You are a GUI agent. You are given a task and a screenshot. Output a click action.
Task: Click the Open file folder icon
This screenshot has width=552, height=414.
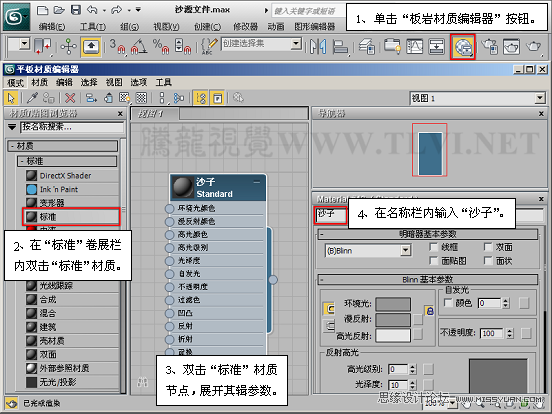point(59,10)
